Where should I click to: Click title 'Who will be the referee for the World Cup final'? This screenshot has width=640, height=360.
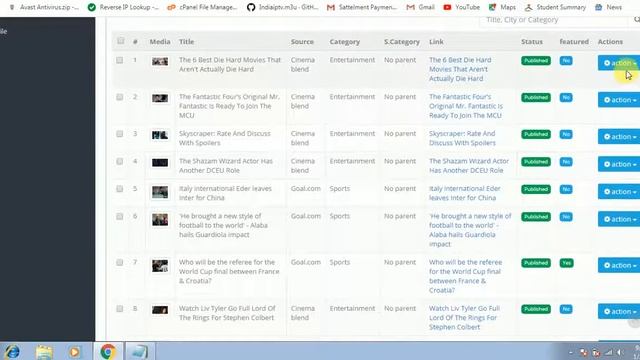coord(229,271)
